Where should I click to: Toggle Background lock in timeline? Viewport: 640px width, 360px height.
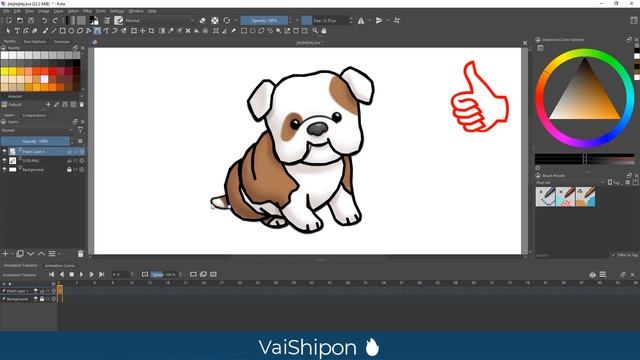(x=42, y=299)
